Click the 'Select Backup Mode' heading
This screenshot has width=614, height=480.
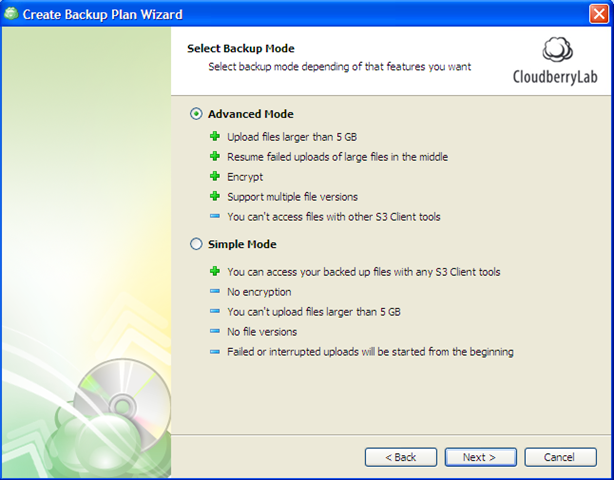[x=241, y=49]
